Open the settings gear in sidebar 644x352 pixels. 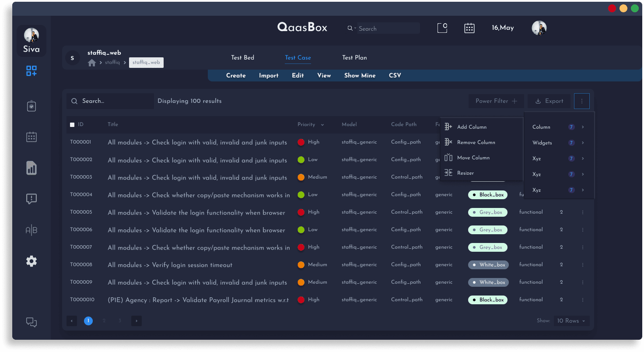[x=31, y=261]
